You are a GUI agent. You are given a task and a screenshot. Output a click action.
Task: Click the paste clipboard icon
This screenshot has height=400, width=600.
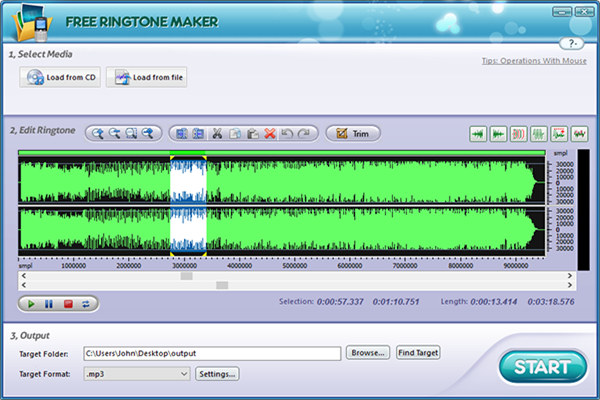[x=252, y=133]
